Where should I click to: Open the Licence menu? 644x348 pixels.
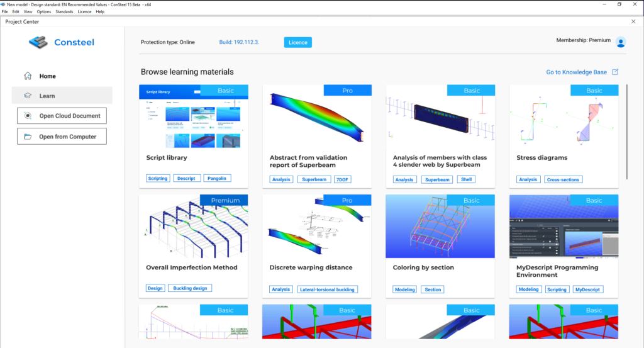(x=84, y=11)
